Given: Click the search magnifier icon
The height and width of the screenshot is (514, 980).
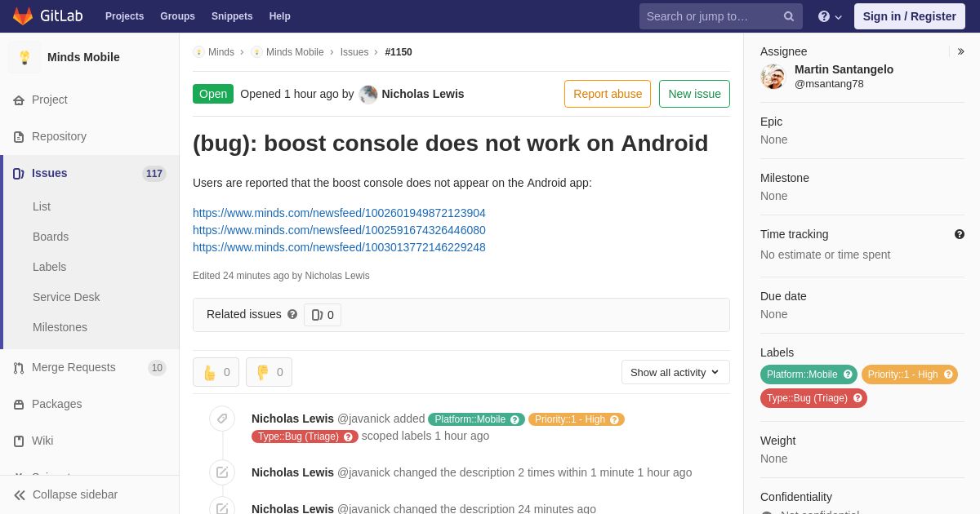Looking at the screenshot, I should pos(789,16).
